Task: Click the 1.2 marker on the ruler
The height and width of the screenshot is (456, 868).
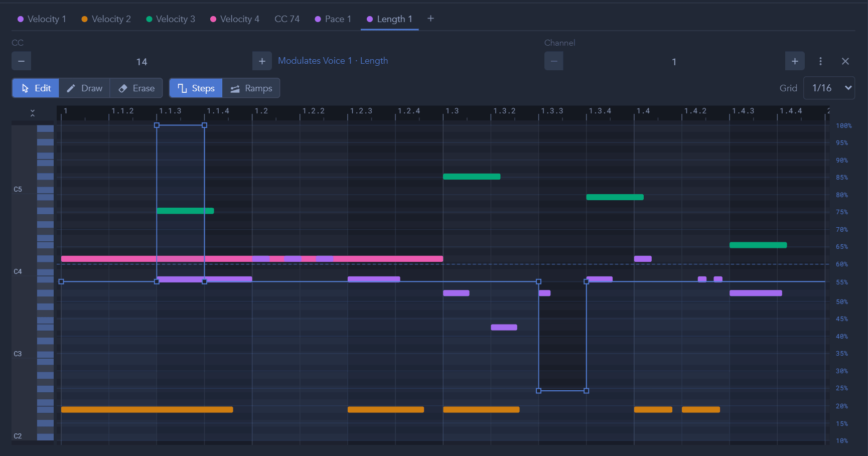Action: coord(261,111)
